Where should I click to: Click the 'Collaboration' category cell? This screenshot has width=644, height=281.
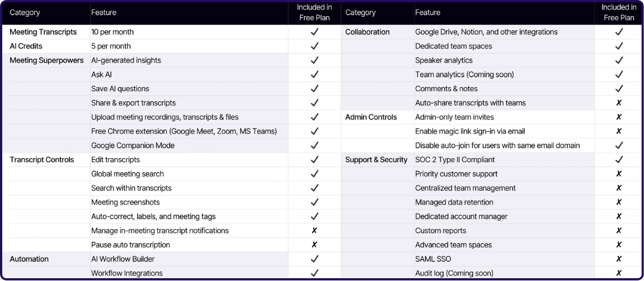[x=368, y=32]
